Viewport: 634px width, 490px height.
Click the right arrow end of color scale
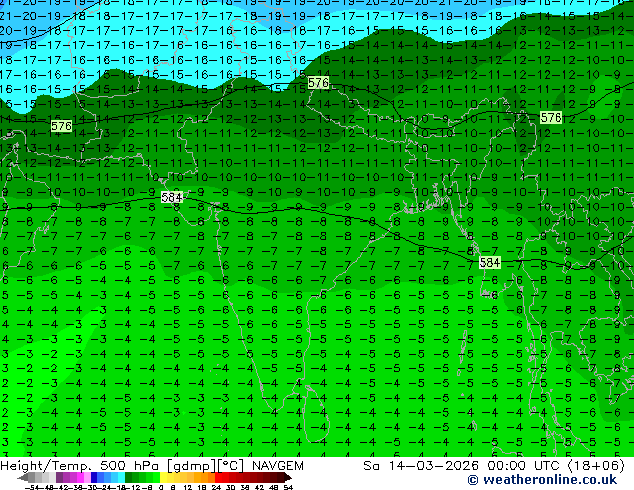tap(288, 477)
